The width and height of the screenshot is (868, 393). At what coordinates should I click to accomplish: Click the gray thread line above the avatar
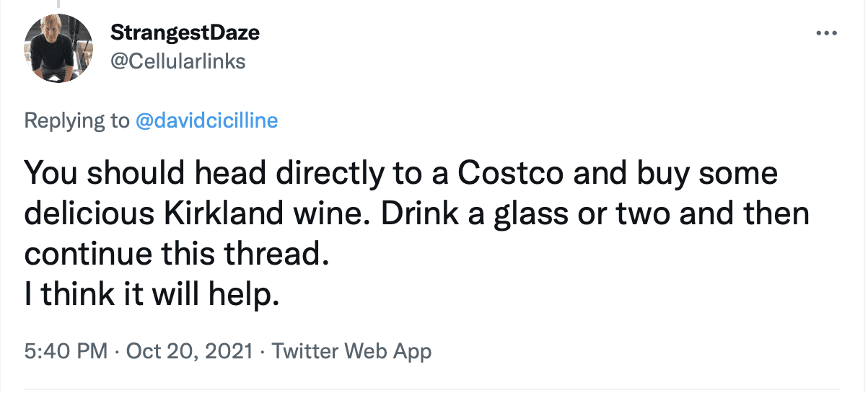pos(58,4)
